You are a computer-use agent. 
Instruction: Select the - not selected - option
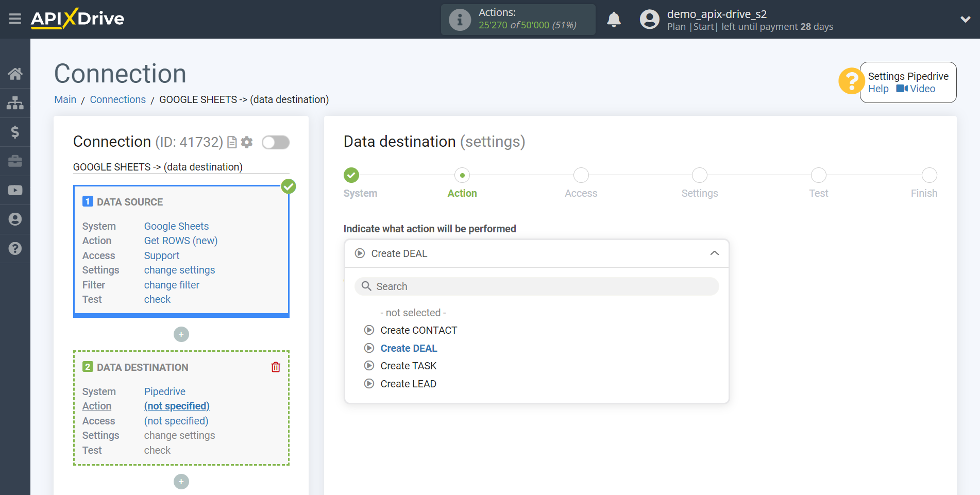413,313
